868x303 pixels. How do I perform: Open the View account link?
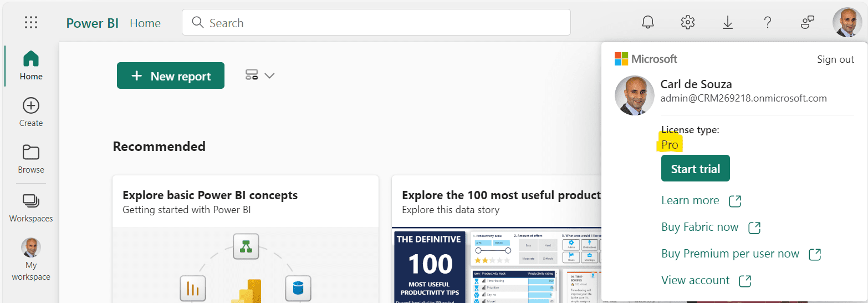click(696, 280)
